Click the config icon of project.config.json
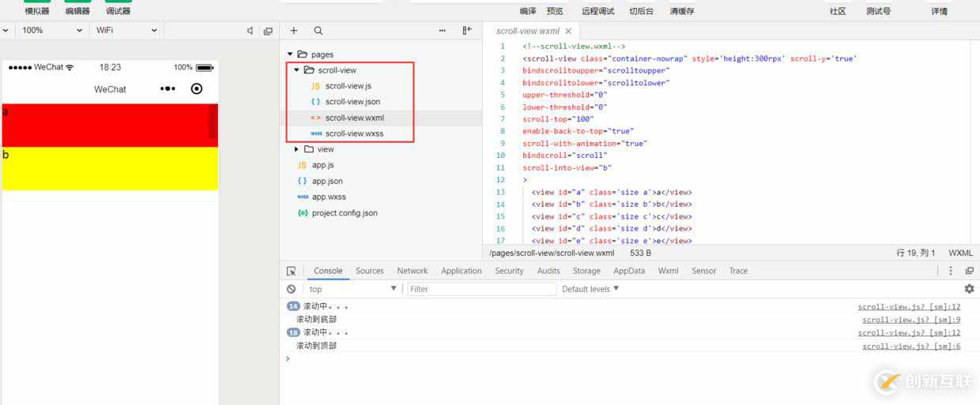 click(x=302, y=212)
